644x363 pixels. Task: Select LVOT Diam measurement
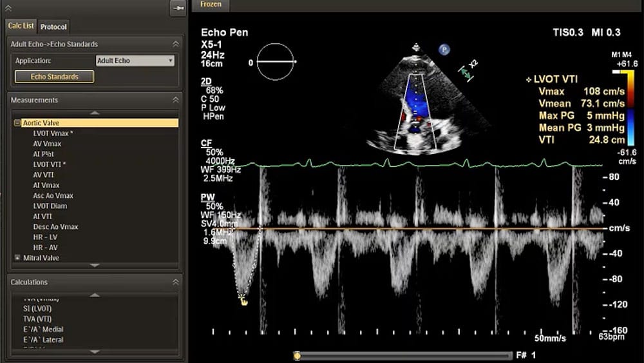pos(50,206)
